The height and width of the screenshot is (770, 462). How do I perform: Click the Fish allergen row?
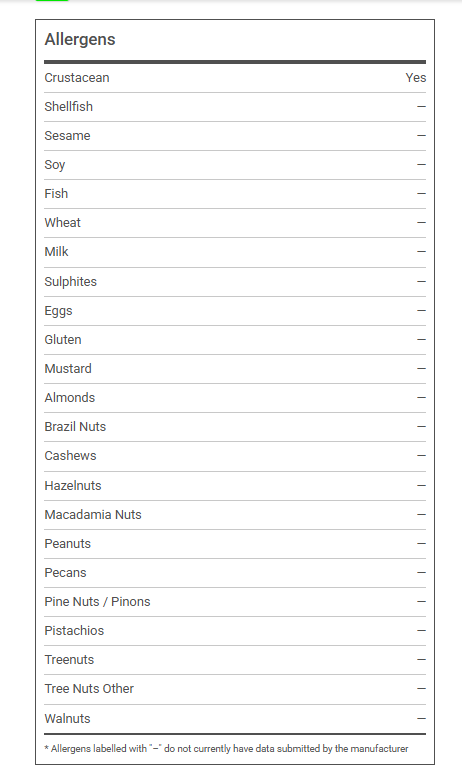235,194
